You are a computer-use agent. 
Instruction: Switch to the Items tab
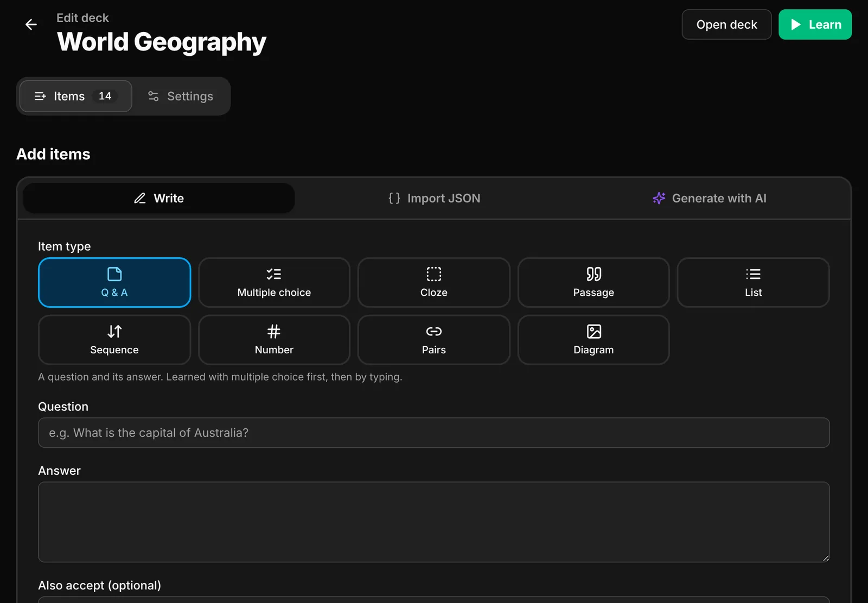coord(76,96)
